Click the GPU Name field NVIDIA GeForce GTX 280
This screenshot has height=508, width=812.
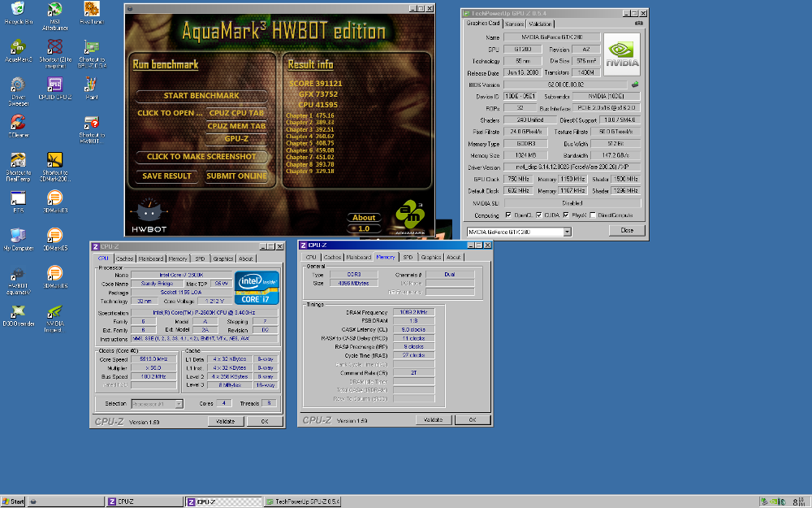[551, 37]
